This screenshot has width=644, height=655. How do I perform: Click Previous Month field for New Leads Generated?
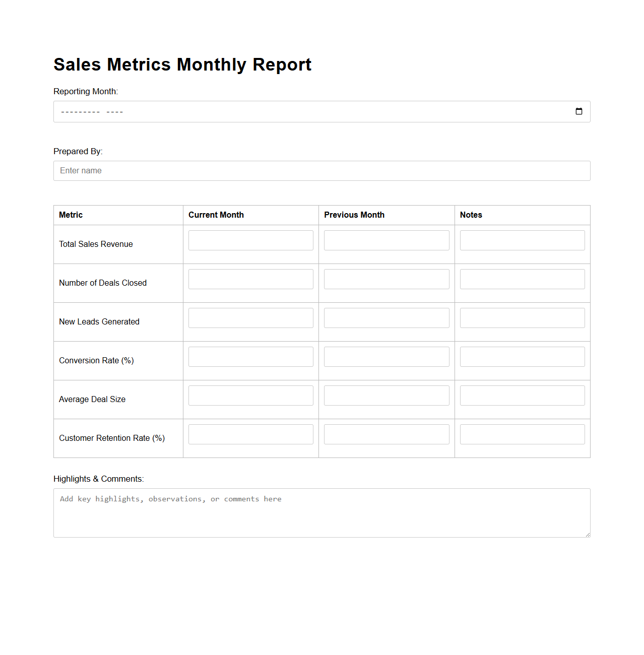[386, 318]
